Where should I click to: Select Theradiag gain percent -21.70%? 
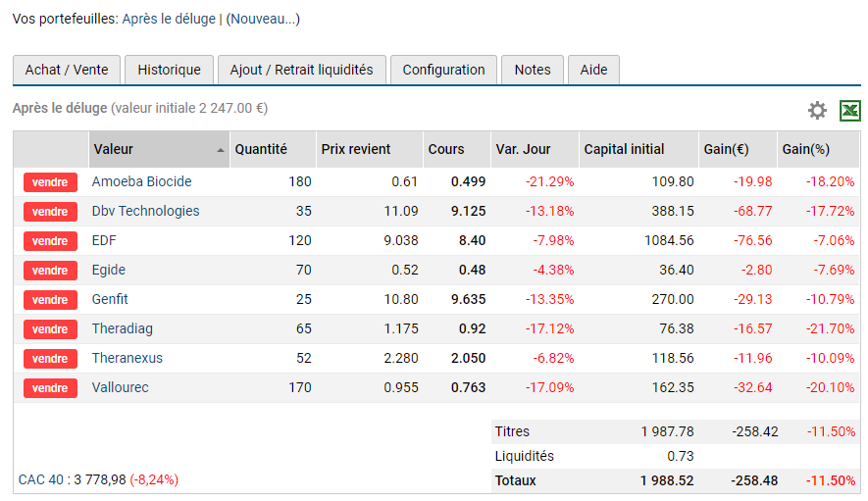[x=830, y=328]
